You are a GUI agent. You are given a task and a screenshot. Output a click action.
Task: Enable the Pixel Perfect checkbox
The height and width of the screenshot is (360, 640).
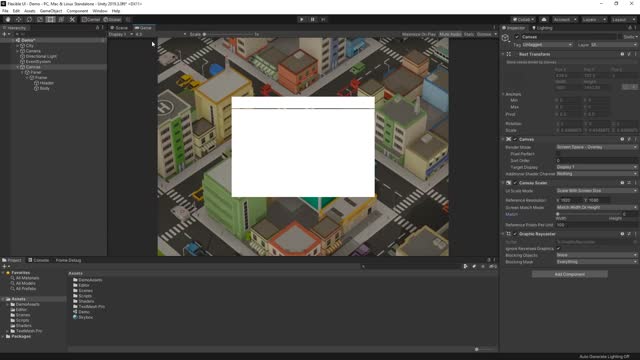pos(558,154)
